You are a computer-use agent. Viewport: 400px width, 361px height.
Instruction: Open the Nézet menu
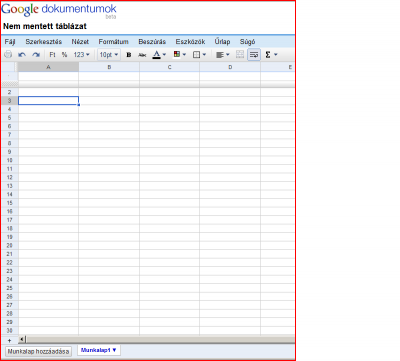click(x=80, y=42)
